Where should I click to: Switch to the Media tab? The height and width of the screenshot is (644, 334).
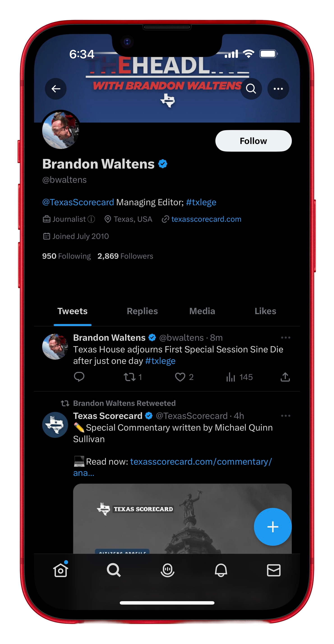pyautogui.click(x=202, y=311)
